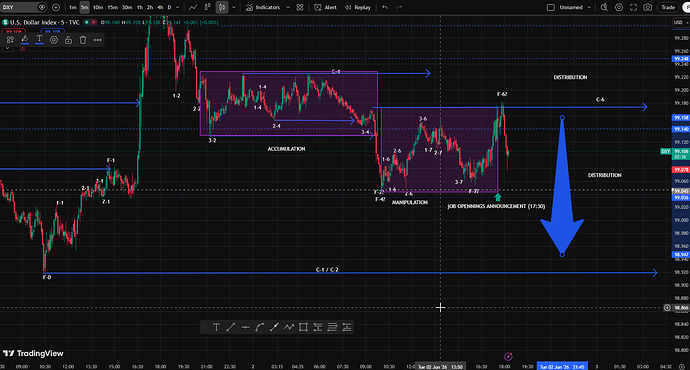Open the layout setup square icon
690x370 pixels.
pyautogui.click(x=551, y=7)
